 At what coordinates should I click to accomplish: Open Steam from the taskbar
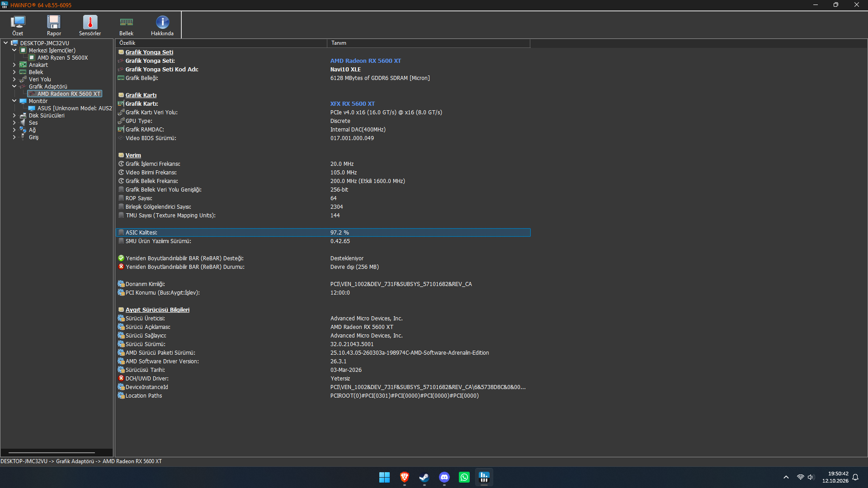pos(424,477)
